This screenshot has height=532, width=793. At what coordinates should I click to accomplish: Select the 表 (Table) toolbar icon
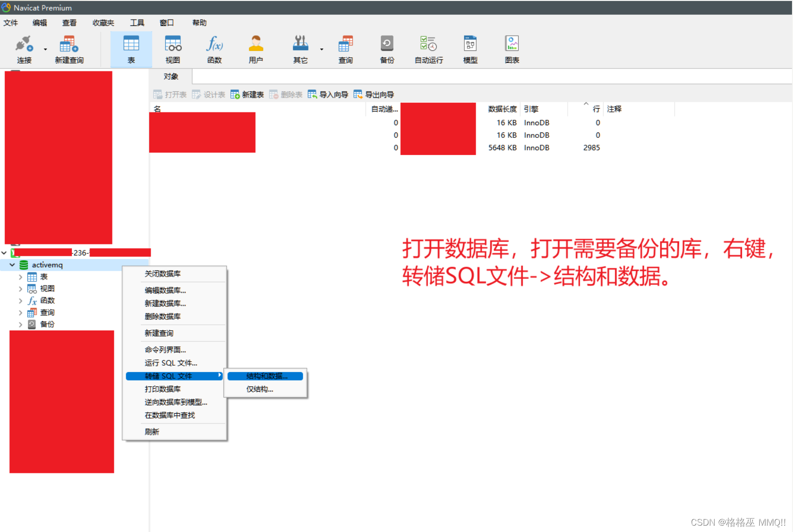(131, 44)
